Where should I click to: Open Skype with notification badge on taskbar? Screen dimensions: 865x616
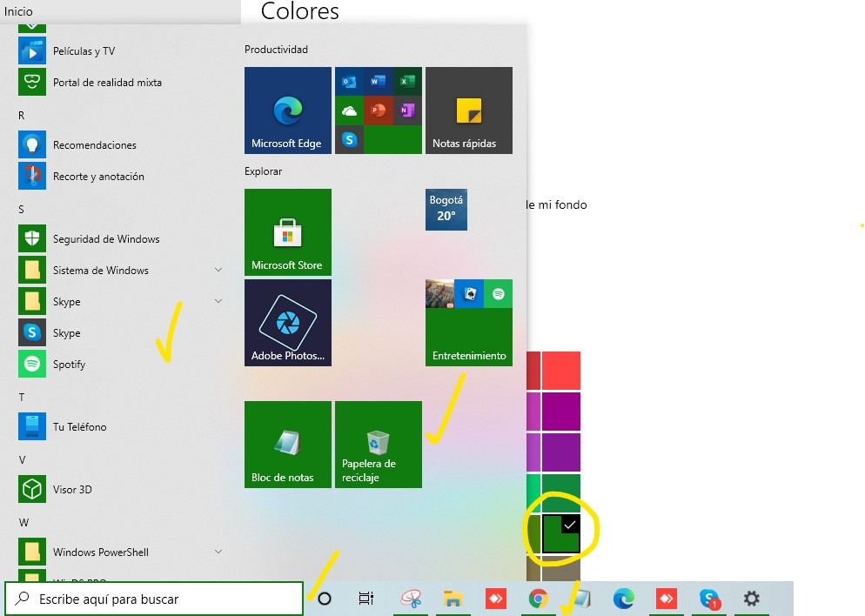click(x=709, y=599)
